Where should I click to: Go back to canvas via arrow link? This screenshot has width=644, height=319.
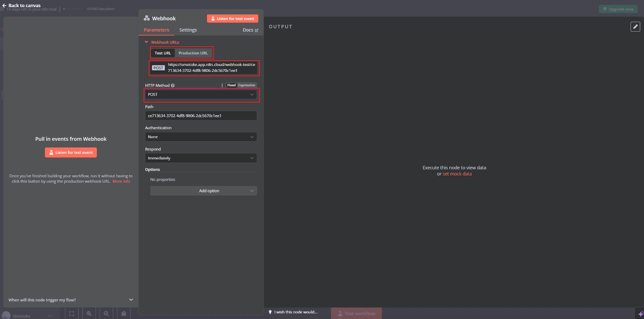tap(21, 6)
